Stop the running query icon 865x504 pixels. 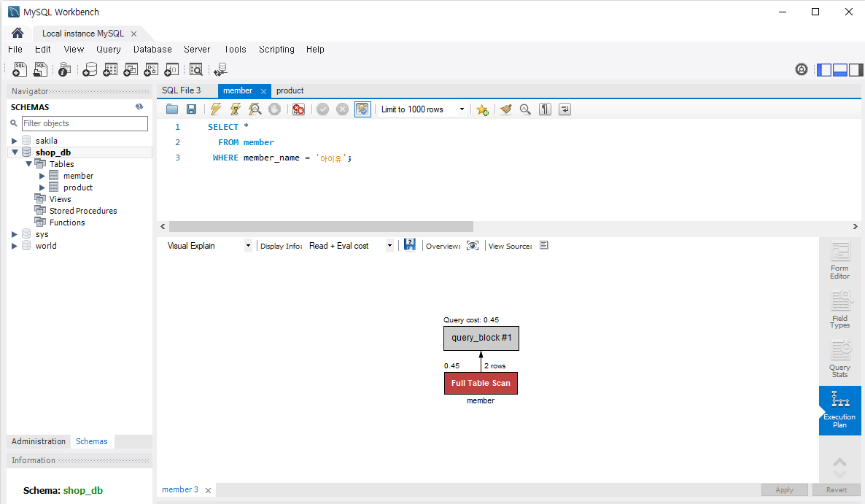(x=274, y=109)
